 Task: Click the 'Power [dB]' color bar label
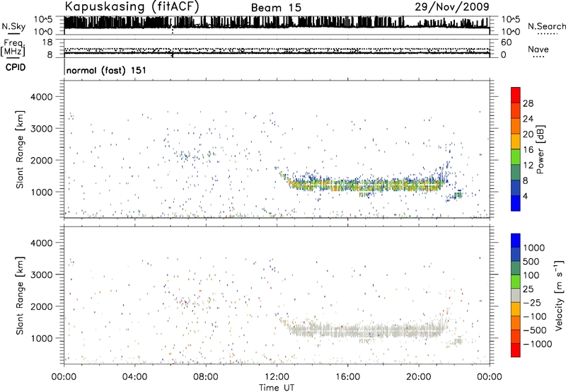(x=540, y=149)
